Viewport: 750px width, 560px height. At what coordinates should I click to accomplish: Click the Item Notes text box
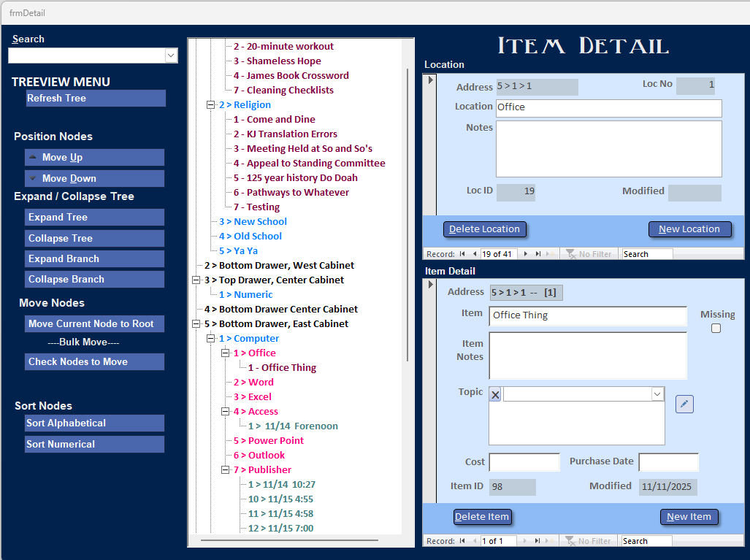tap(587, 356)
